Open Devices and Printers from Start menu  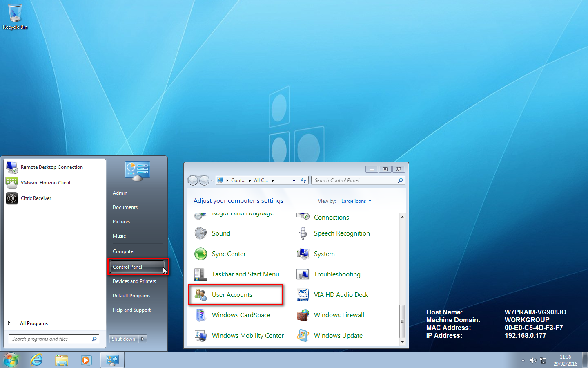click(x=134, y=281)
